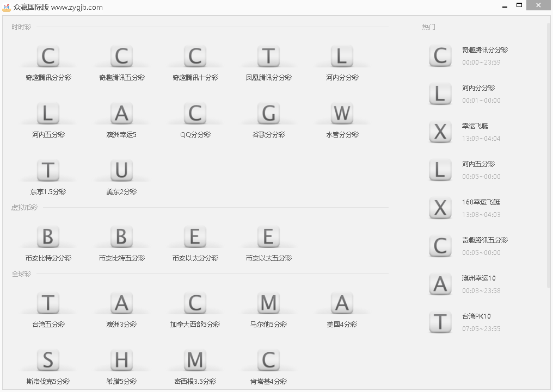The height and width of the screenshot is (392, 553).
Task: Open the 币安比特五分彩 B icon
Action: pyautogui.click(x=122, y=237)
